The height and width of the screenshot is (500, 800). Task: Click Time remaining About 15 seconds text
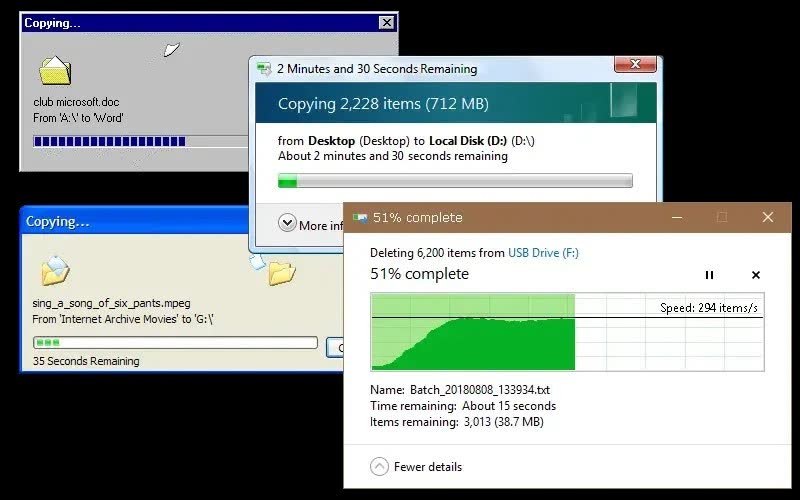tap(463, 406)
